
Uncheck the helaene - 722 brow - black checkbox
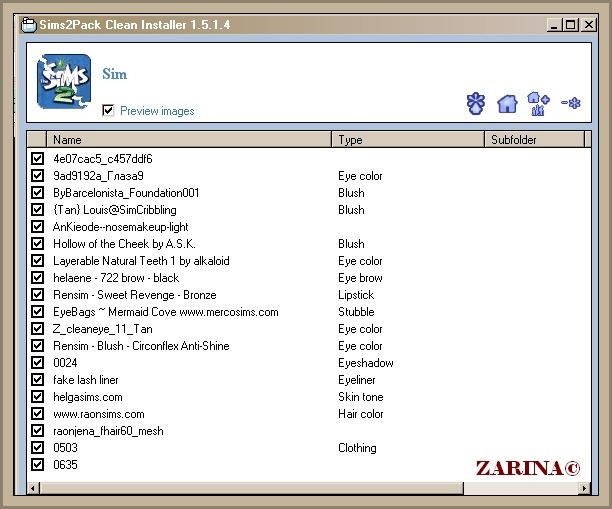point(37,278)
